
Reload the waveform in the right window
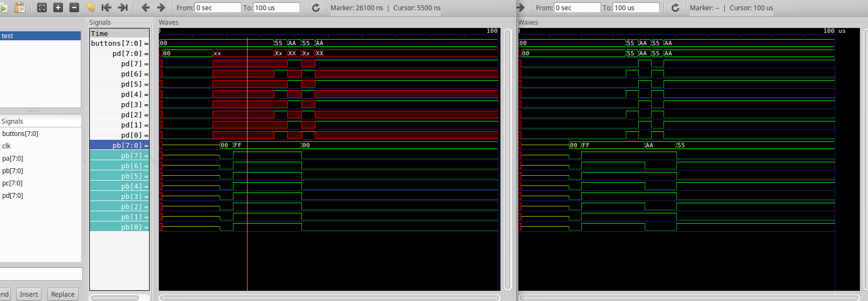[675, 8]
